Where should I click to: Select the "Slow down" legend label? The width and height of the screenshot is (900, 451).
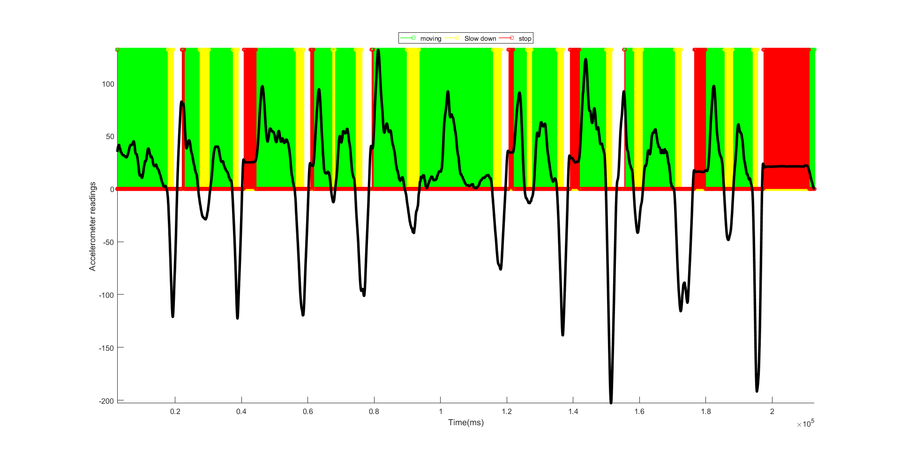(x=480, y=38)
